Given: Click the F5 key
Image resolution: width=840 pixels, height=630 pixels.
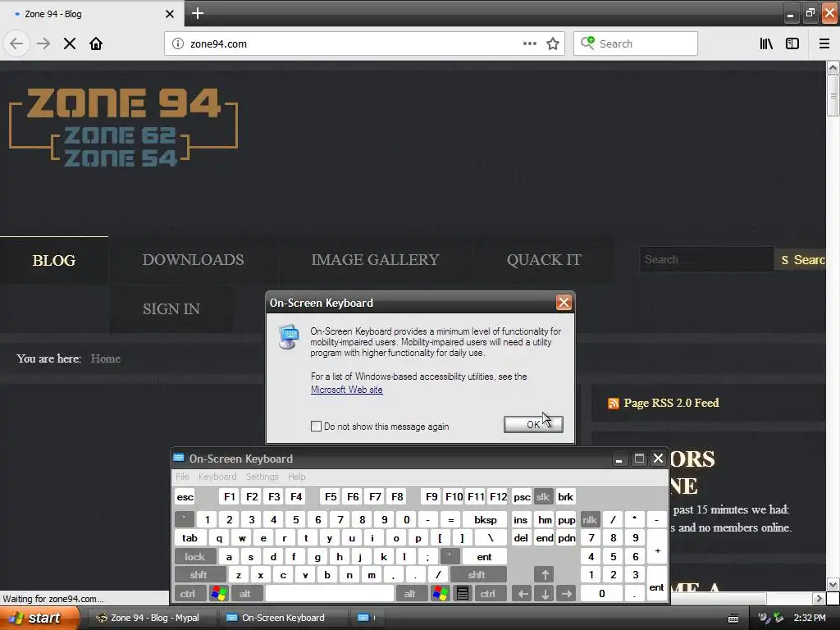Looking at the screenshot, I should pos(331,496).
